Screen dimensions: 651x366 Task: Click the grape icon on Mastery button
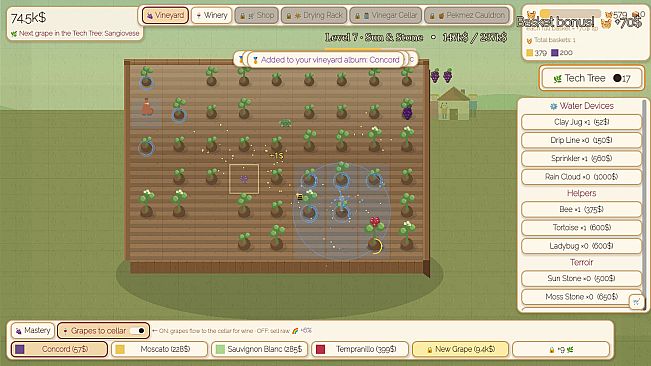(x=18, y=331)
